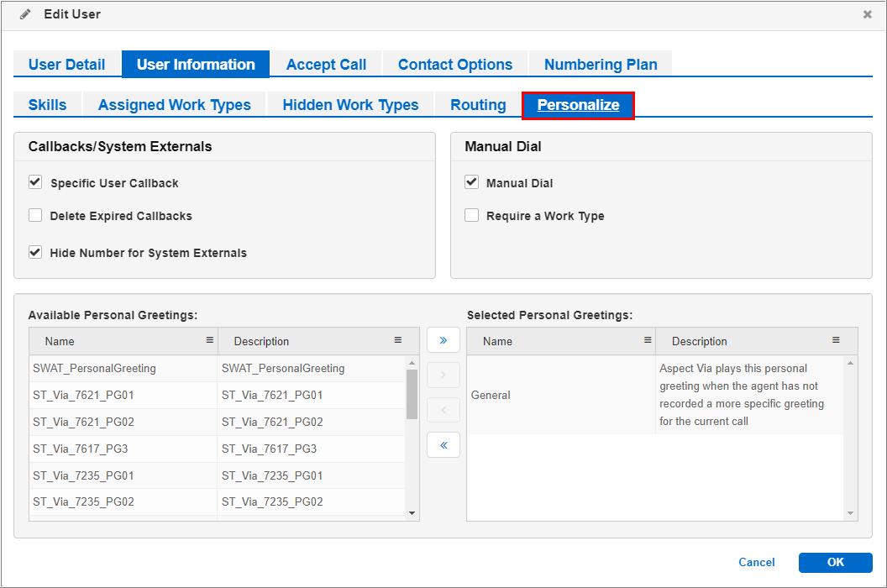Uncheck Specific User Callback
The height and width of the screenshot is (588, 887).
point(34,181)
